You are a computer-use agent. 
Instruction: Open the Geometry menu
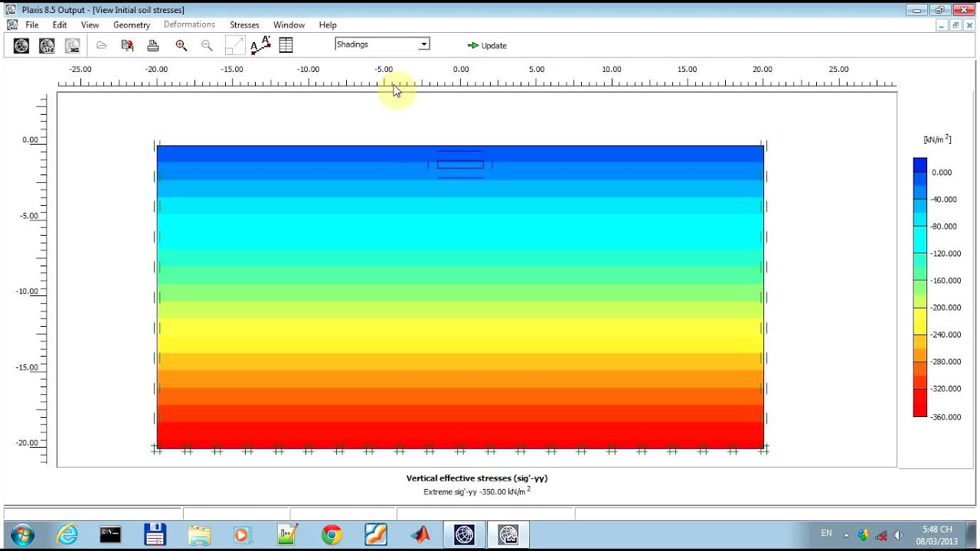[132, 25]
